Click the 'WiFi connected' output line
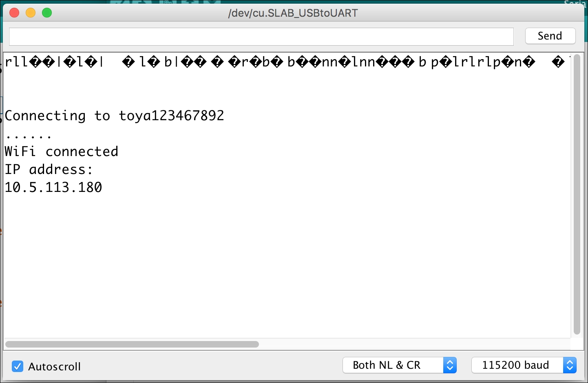The image size is (588, 383). tap(62, 152)
